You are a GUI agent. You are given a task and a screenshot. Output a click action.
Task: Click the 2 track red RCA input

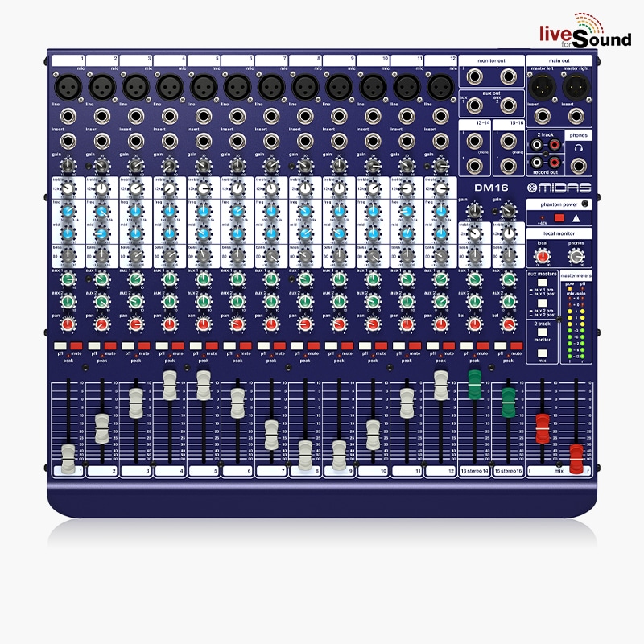[x=555, y=145]
